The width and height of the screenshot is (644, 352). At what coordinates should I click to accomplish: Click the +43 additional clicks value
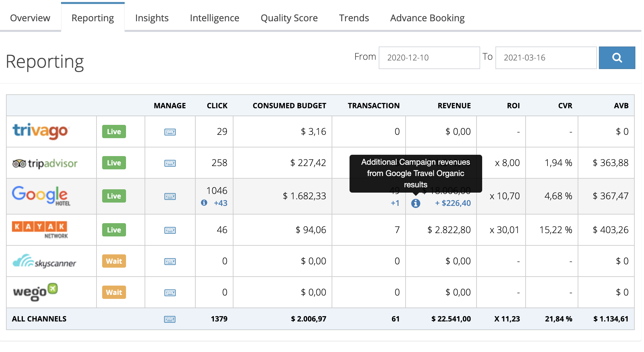(x=221, y=203)
